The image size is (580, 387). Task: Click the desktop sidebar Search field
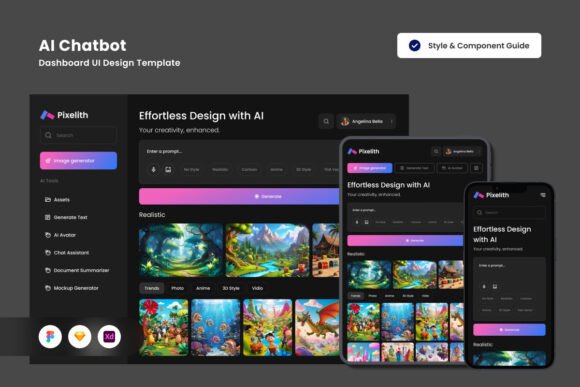point(78,135)
